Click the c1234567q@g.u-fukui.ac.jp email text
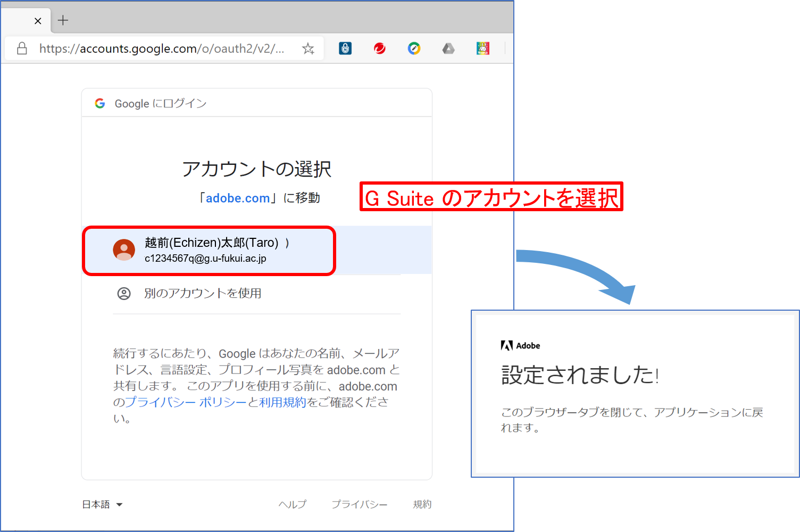Viewport: 800px width, 532px height. pyautogui.click(x=205, y=259)
